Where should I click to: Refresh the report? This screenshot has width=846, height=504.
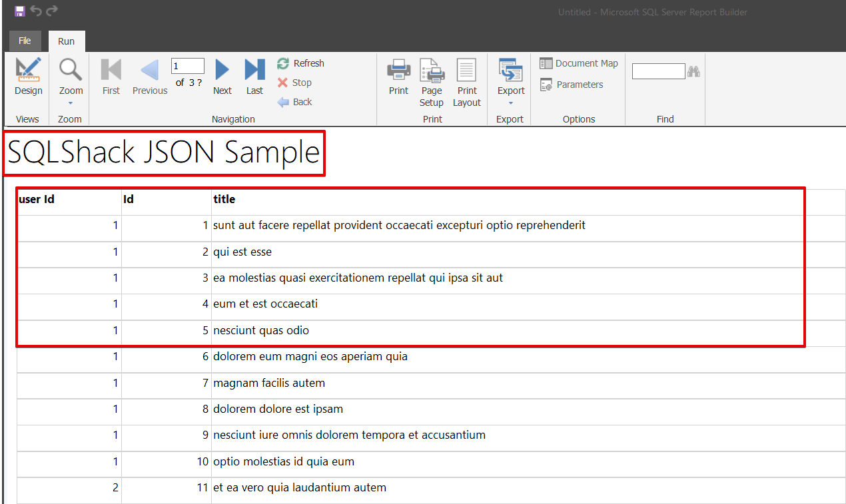coord(300,63)
